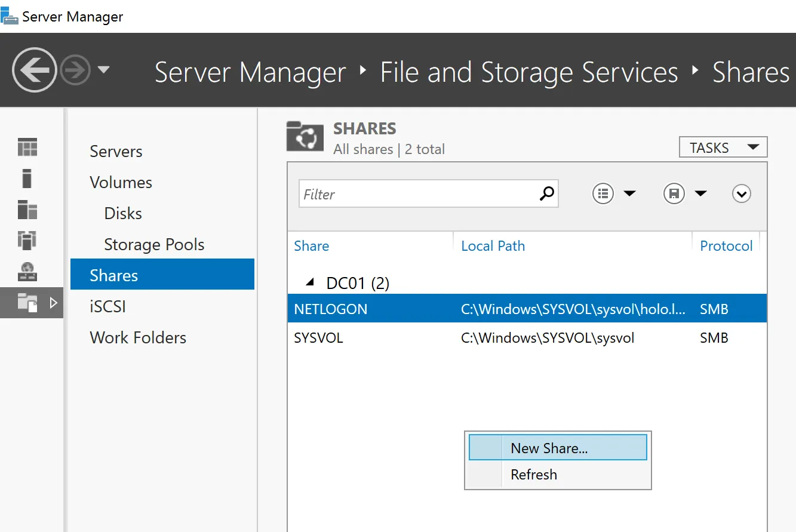Click the C:\Windows\SYSVOL\sysvol path cell

click(548, 338)
